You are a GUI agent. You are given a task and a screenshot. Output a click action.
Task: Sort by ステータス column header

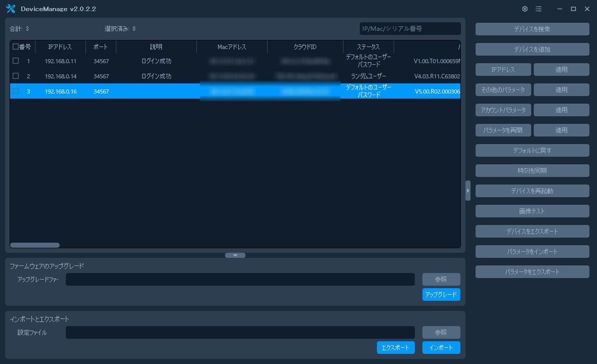[368, 47]
